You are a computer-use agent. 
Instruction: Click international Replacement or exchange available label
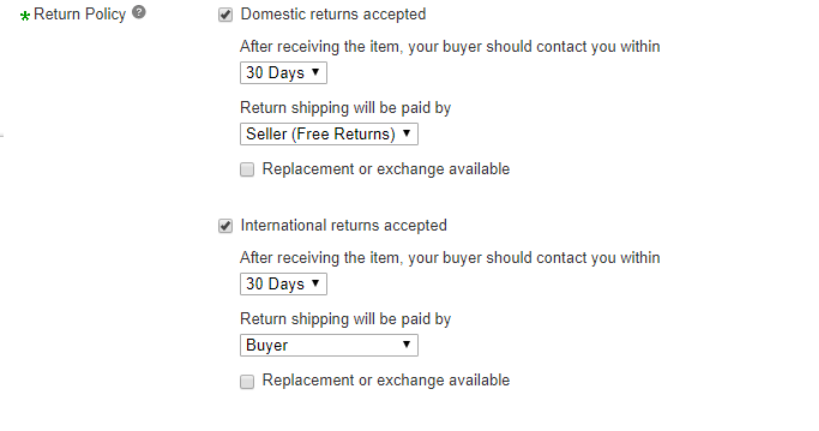[x=386, y=380]
